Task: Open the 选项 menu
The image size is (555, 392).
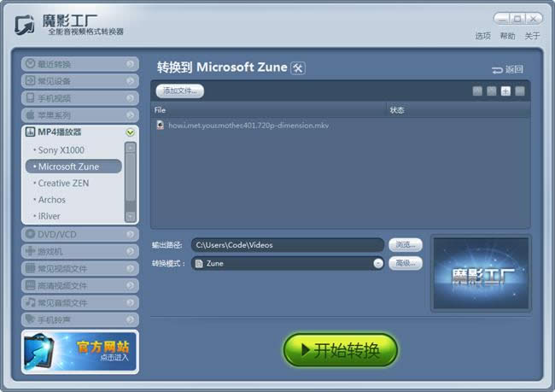Action: click(482, 36)
